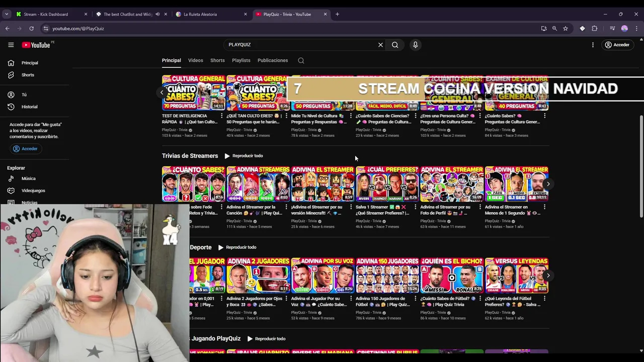Go to the YouTube logo home
644x362 pixels.
click(x=36, y=45)
